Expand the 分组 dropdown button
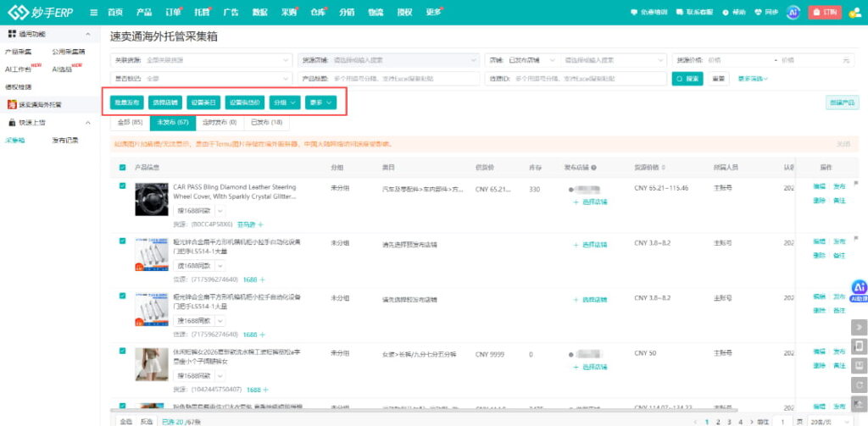The width and height of the screenshot is (868, 426). tap(285, 102)
